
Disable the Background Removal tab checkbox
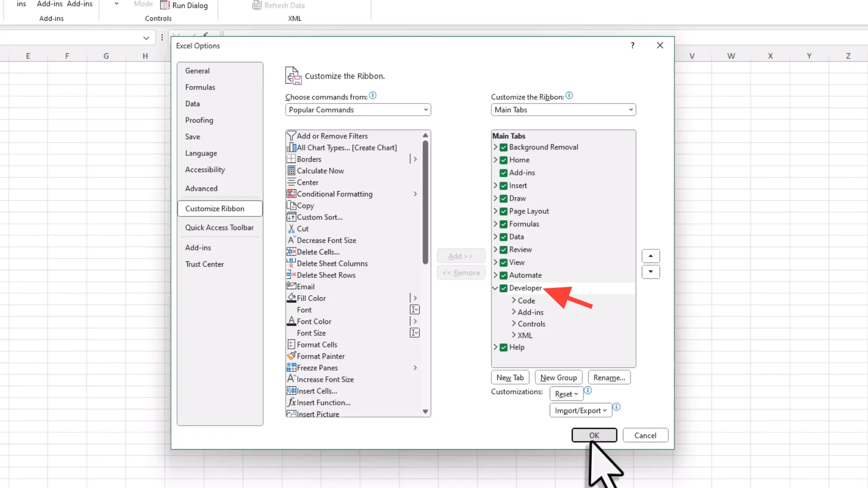504,147
